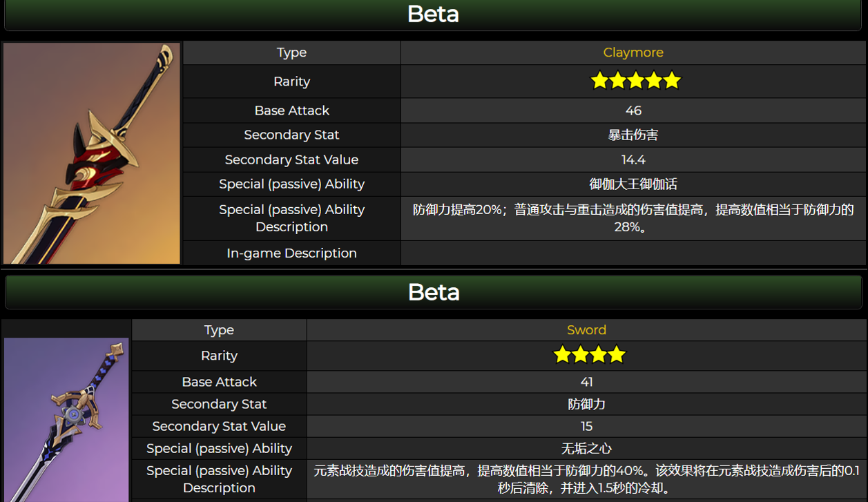Click the red and gold claymore weapon image
This screenshot has height=502, width=868.
92,153
